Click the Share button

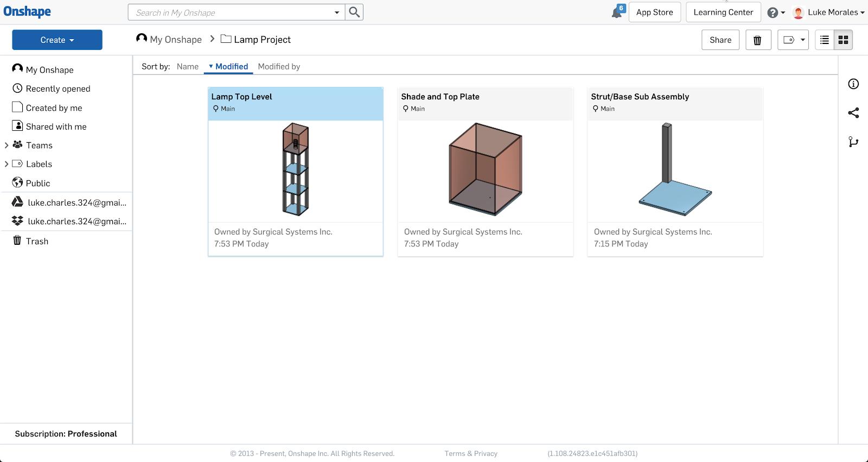(720, 40)
